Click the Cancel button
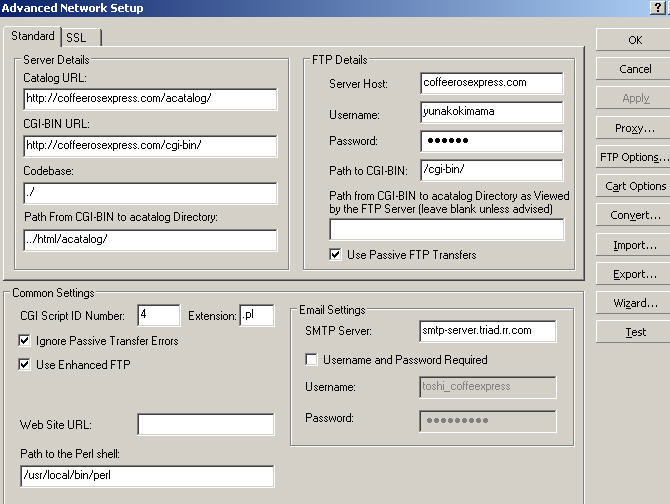670x504 pixels. (635, 69)
